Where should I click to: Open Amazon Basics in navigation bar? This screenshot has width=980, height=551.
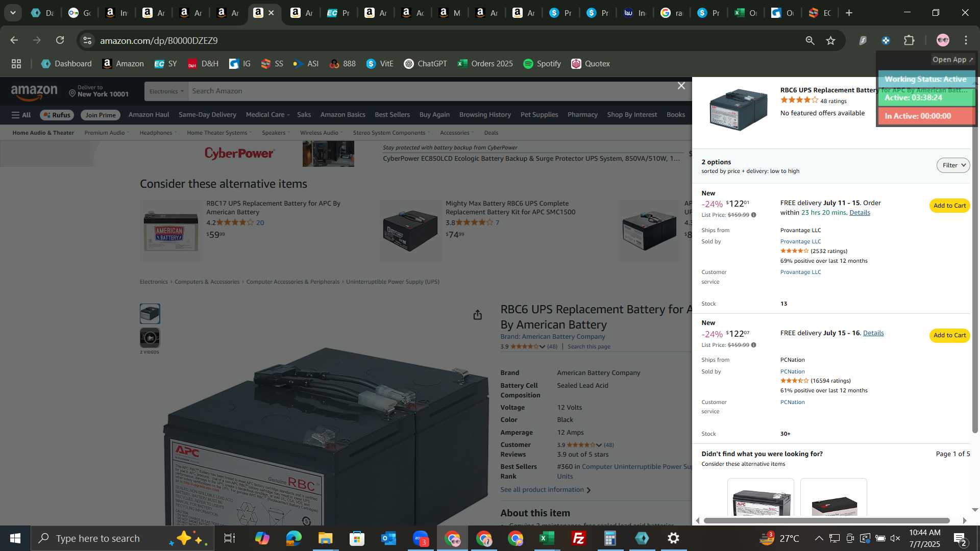click(x=342, y=115)
